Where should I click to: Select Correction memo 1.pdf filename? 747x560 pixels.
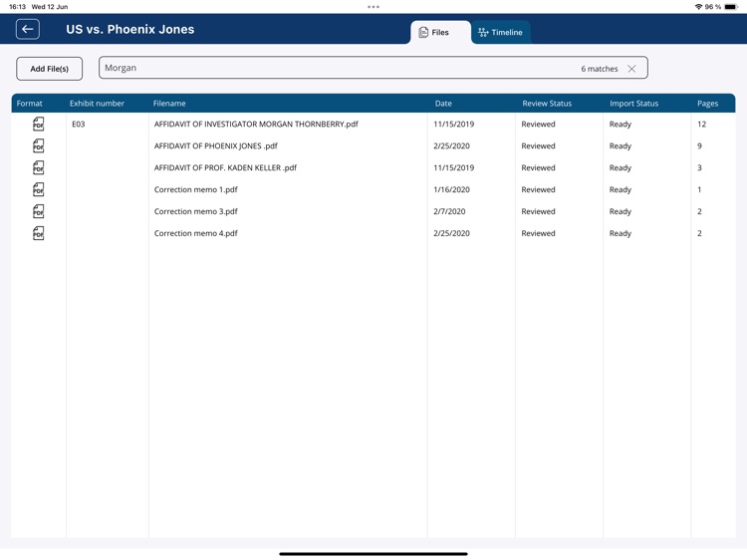[x=196, y=189]
